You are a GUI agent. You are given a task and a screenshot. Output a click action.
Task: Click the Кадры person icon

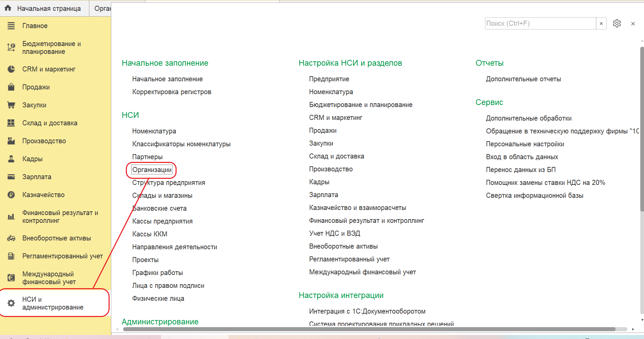[x=11, y=159]
